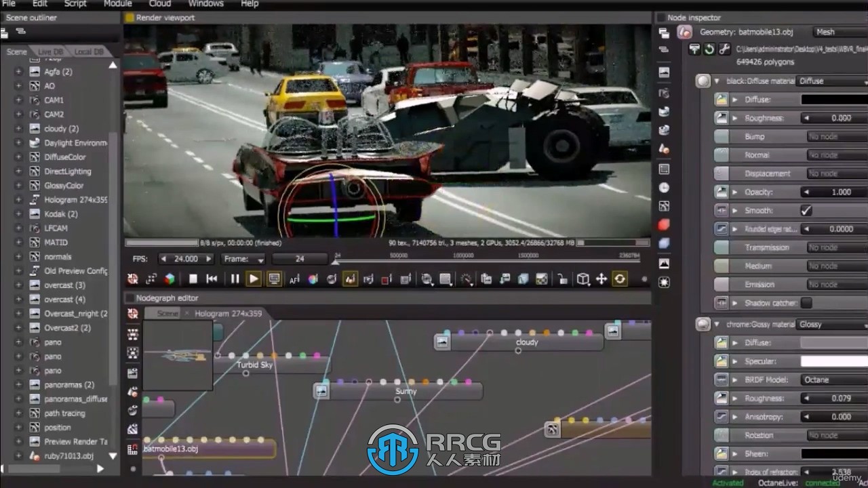This screenshot has height=488, width=868.
Task: Open the Module menu
Action: tap(117, 3)
